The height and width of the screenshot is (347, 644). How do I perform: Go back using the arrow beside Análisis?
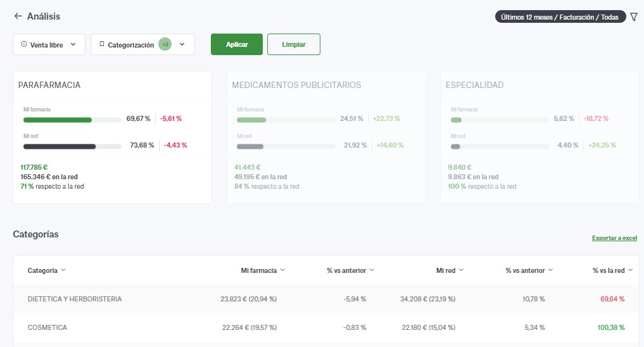click(18, 16)
